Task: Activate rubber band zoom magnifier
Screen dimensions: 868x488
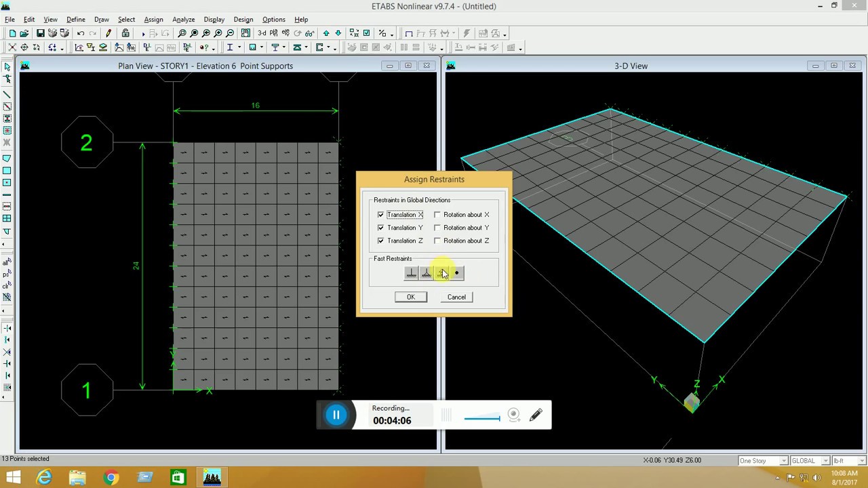Action: click(x=182, y=33)
